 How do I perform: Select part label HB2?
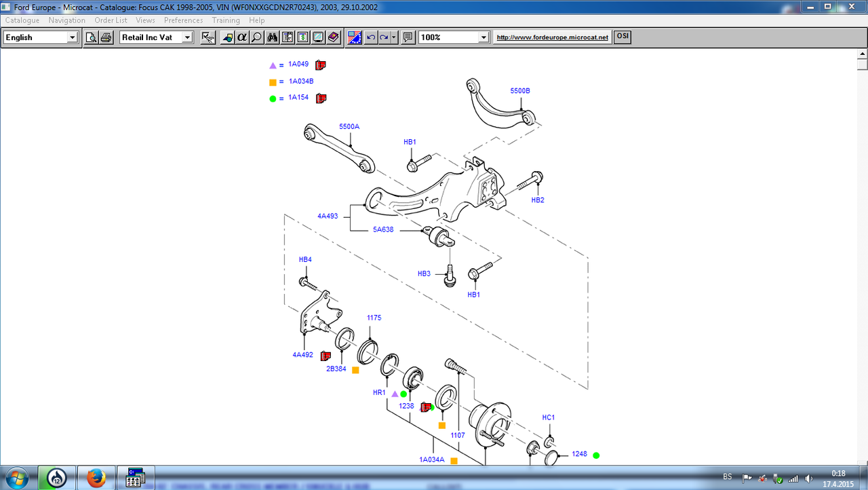(x=538, y=200)
